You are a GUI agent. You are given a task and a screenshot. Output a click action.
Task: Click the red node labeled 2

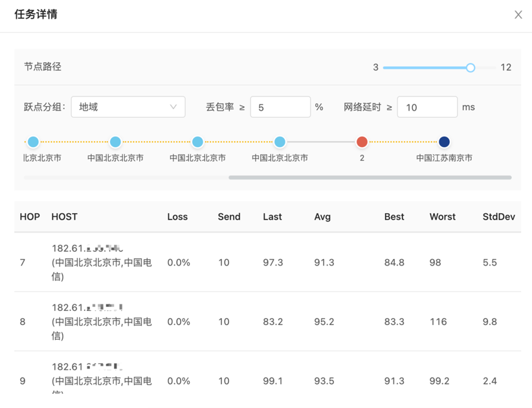pos(362,142)
